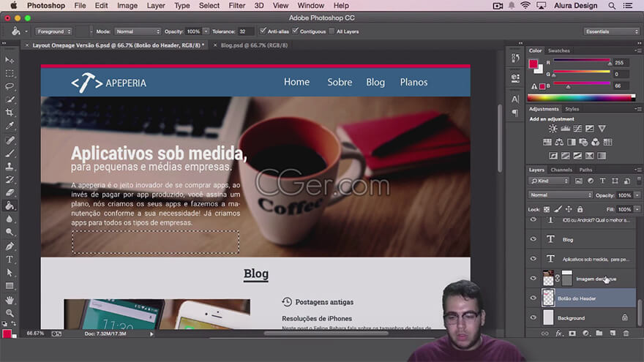The height and width of the screenshot is (362, 644).
Task: Open the Opacity dropdown in options bar
Action: pos(206,31)
